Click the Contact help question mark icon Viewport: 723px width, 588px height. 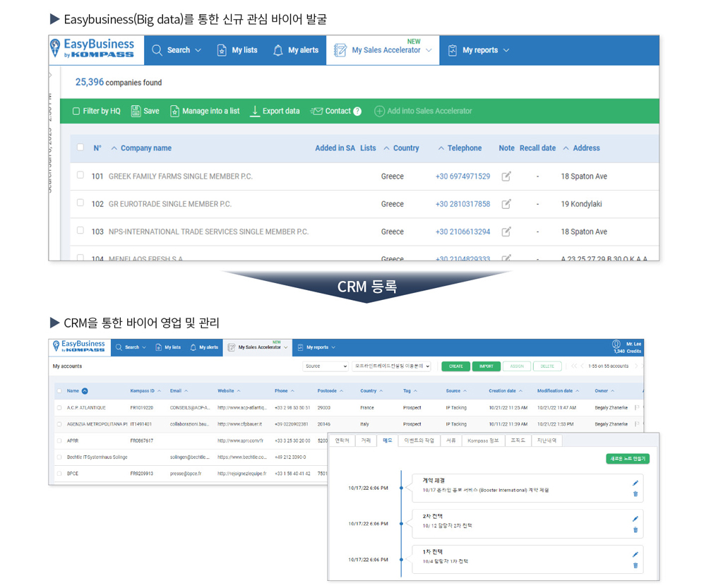pyautogui.click(x=357, y=112)
